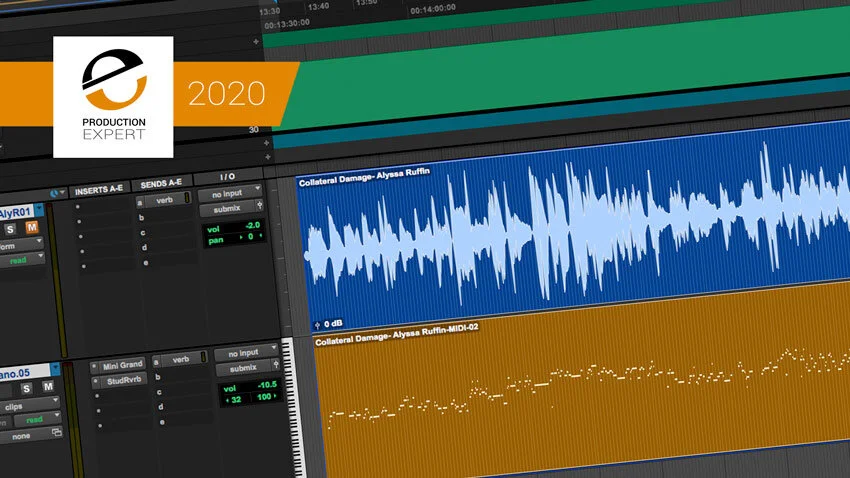The image size is (850, 478).
Task: Open Piano track no input selector
Action: coord(246,352)
